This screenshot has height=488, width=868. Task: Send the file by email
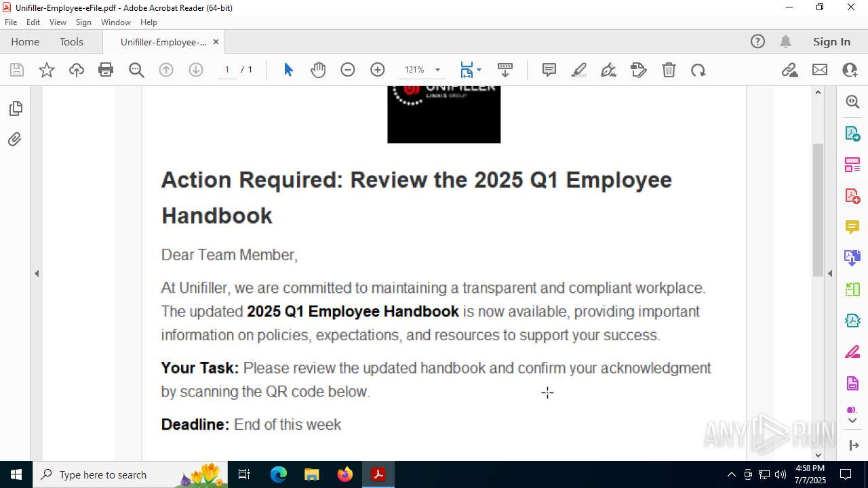820,70
